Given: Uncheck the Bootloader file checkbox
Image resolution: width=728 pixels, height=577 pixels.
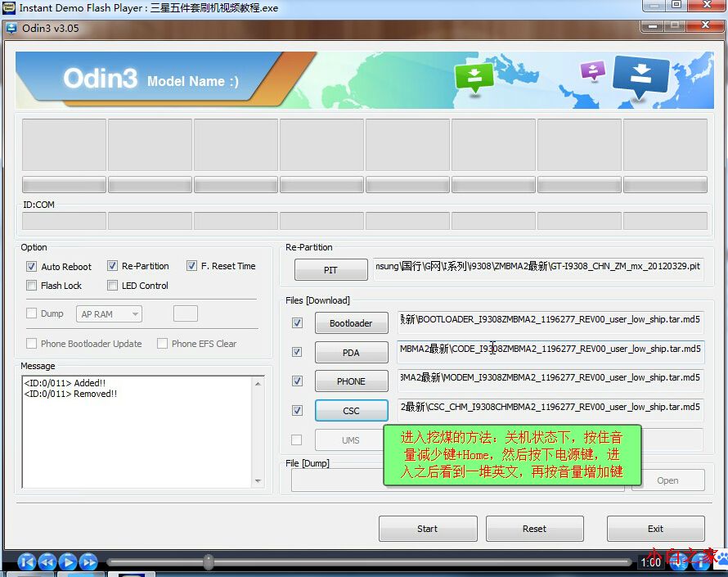Looking at the screenshot, I should [297, 323].
